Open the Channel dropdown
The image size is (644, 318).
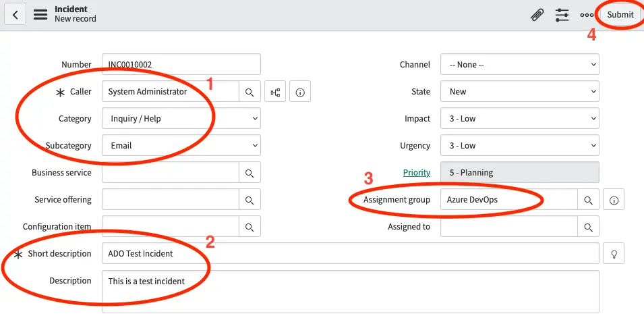pyautogui.click(x=519, y=65)
